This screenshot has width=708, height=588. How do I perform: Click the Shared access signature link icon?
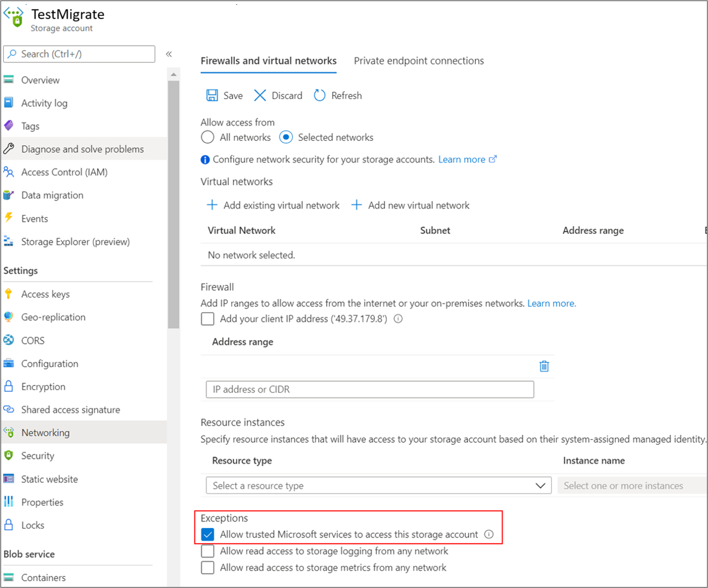tap(9, 409)
